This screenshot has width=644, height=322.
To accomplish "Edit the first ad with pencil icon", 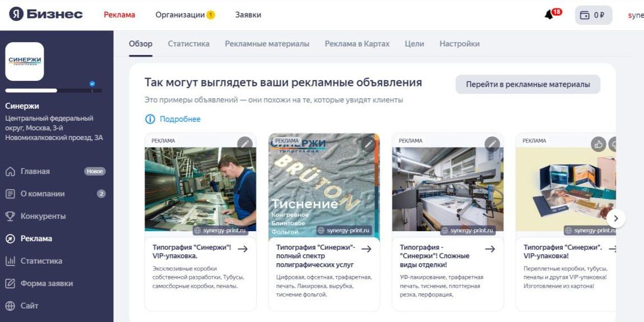I will [245, 144].
